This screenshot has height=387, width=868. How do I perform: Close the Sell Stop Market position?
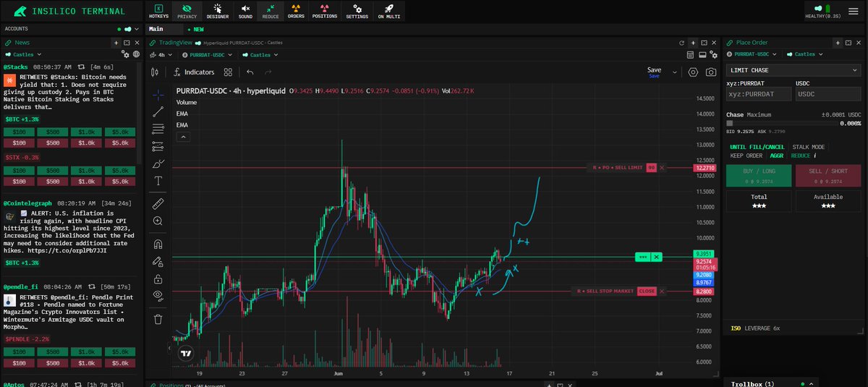pyautogui.click(x=647, y=292)
